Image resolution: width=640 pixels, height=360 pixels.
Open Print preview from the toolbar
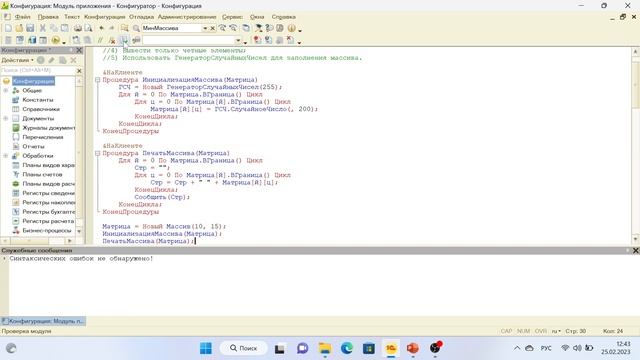[x=88, y=28]
